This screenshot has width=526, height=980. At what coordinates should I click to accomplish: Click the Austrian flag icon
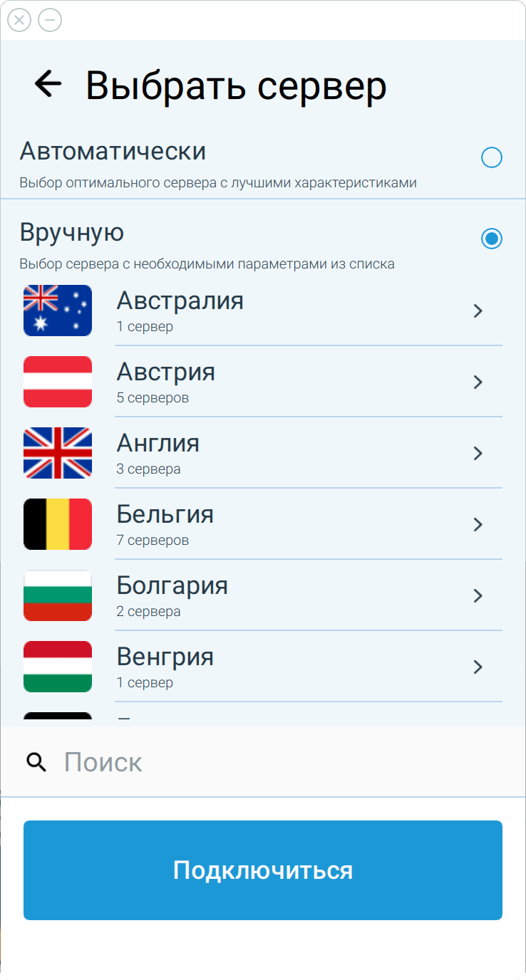[57, 382]
